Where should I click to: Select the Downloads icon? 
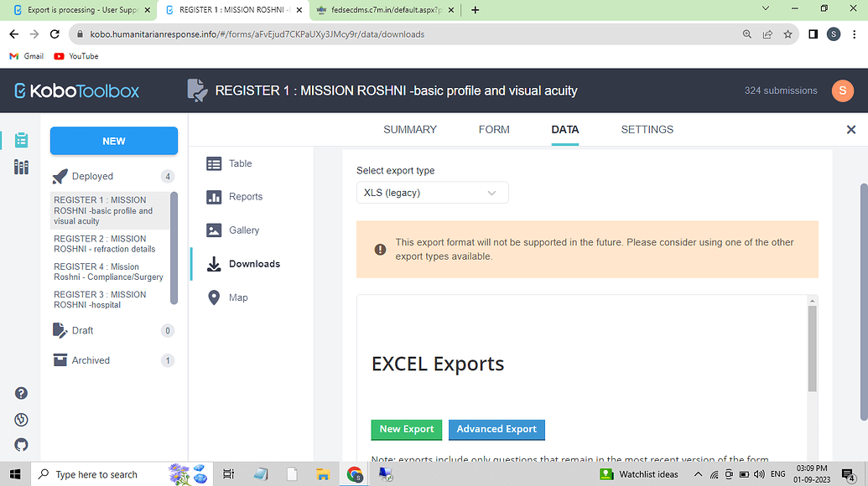(215, 263)
